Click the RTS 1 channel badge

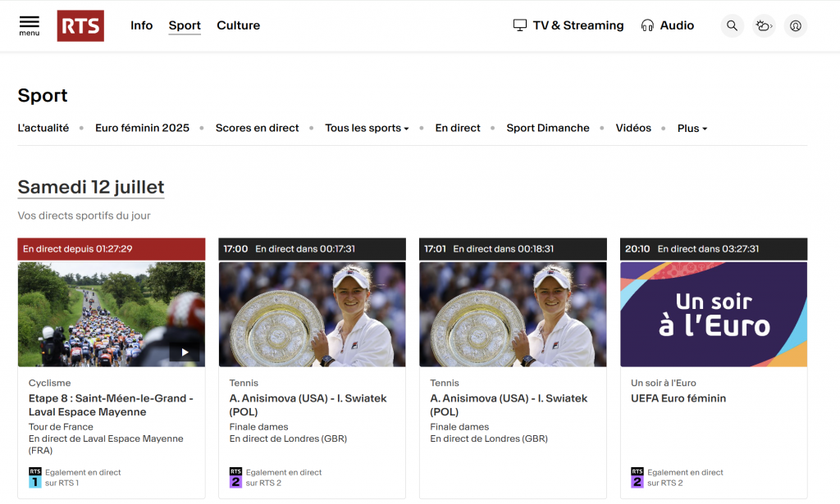(x=34, y=478)
